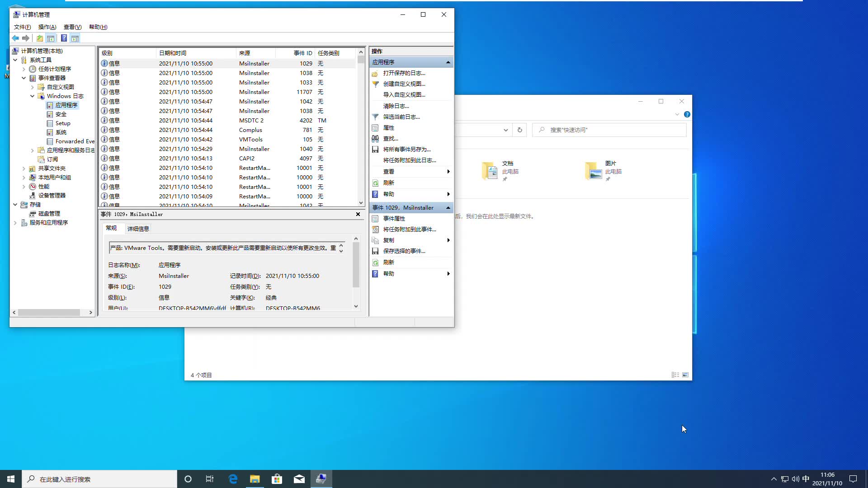Click 刷新 under 事件 1029 actions
The image size is (868, 488).
coord(389,263)
